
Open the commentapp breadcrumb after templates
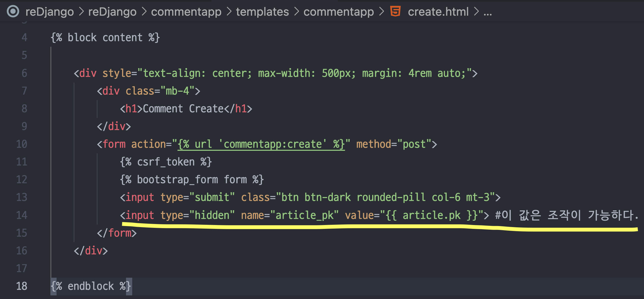338,12
